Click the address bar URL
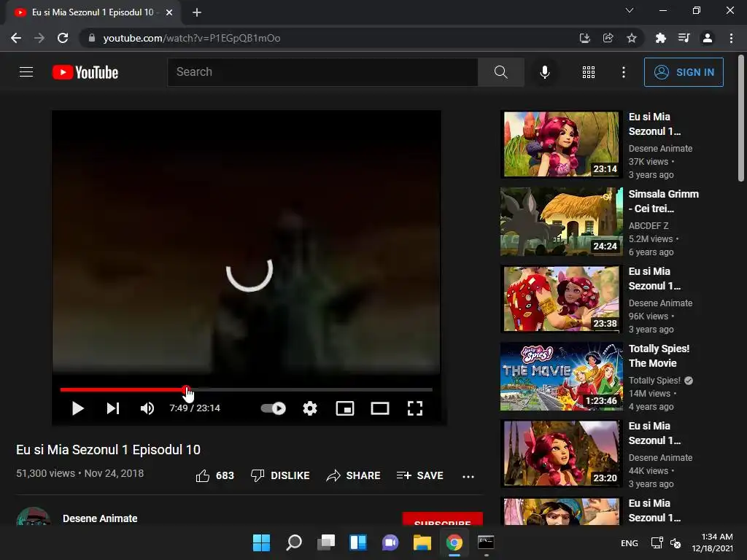 pos(192,38)
